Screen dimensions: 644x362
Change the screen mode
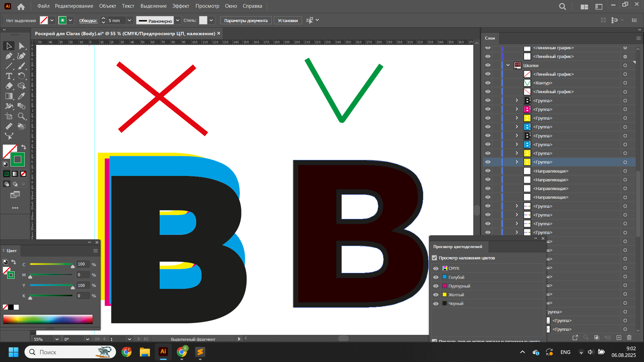click(x=15, y=195)
